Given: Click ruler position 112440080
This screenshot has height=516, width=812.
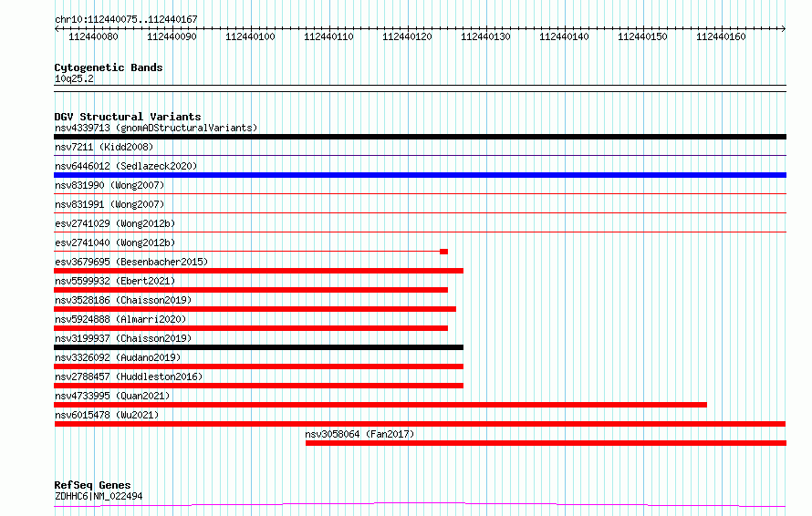Looking at the screenshot, I should [x=93, y=36].
